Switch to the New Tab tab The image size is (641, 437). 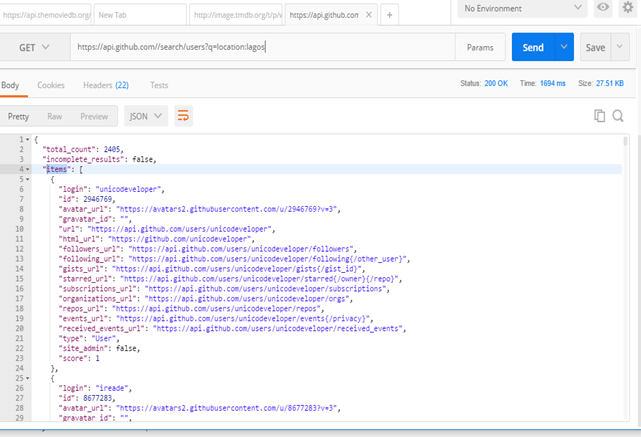coord(140,15)
